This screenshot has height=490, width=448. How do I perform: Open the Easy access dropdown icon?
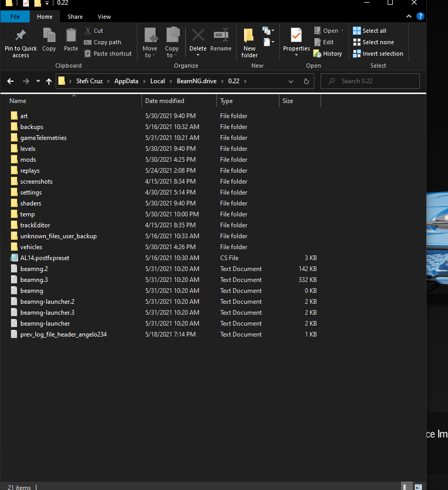click(268, 42)
